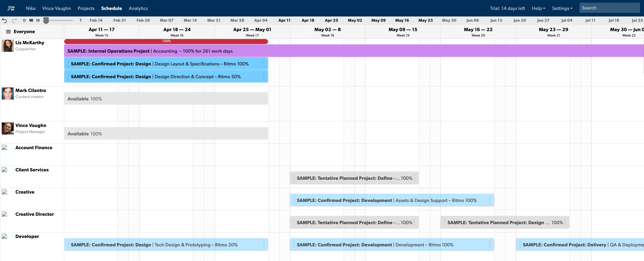Open the Projects tab
The image size is (644, 261).
86,9
